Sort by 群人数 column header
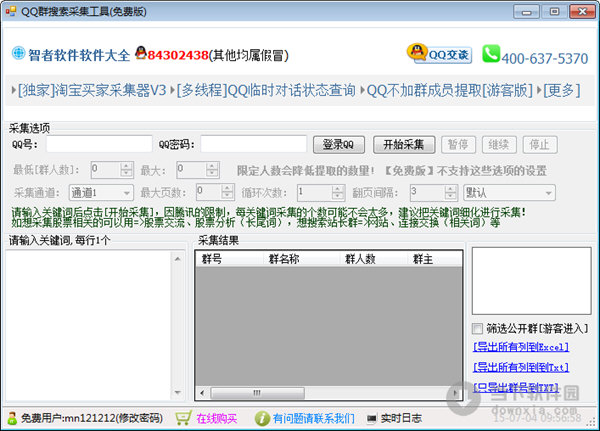 pyautogui.click(x=373, y=259)
